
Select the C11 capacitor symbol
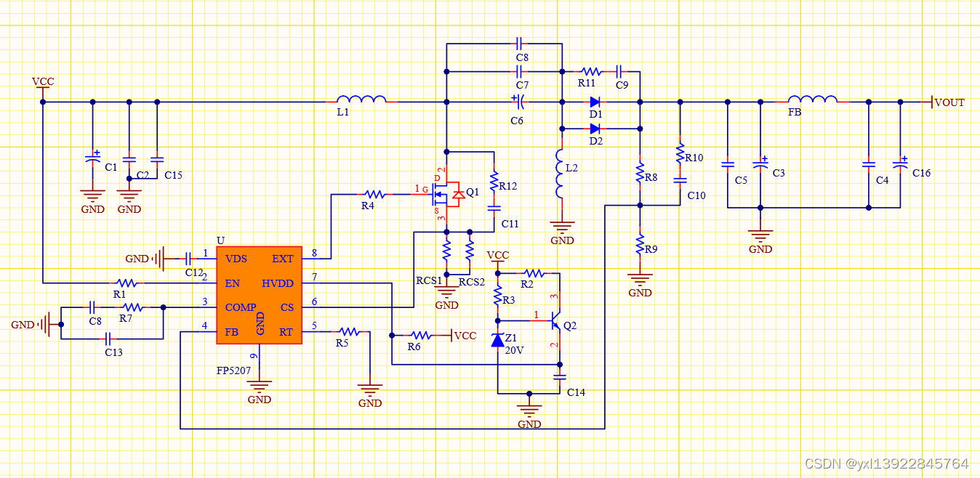click(x=494, y=208)
